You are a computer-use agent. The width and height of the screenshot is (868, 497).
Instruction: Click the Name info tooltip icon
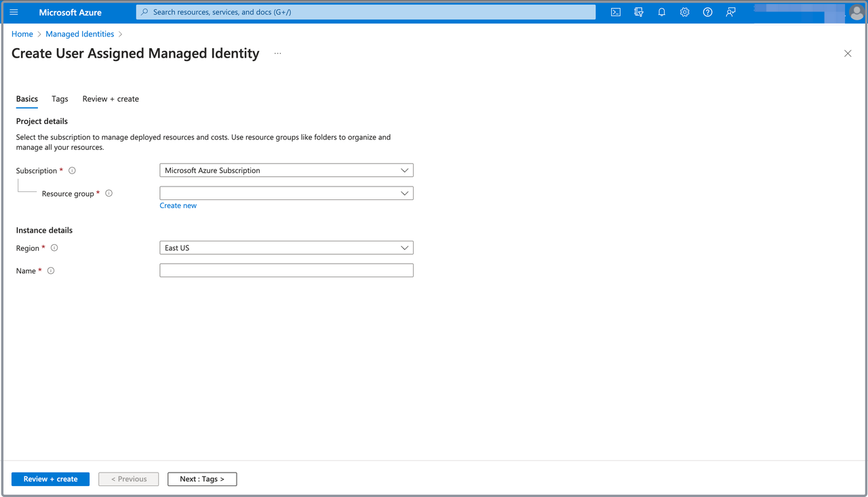50,271
